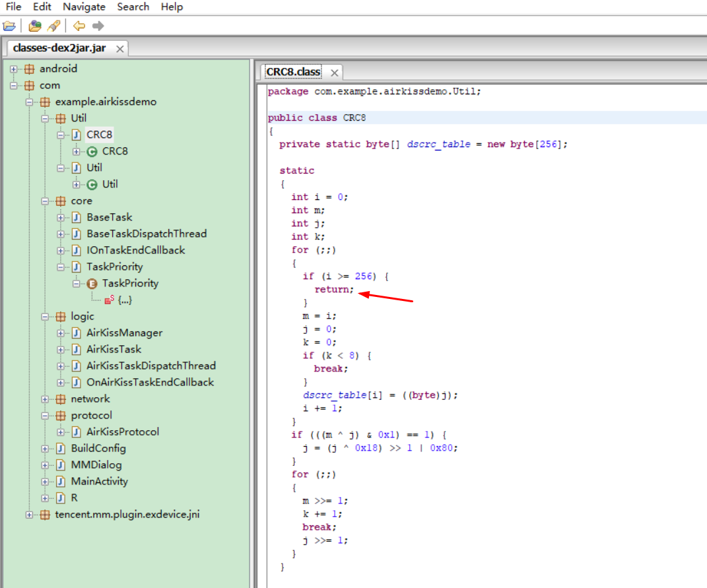Collapse the example.airkissdemo node

[x=29, y=102]
